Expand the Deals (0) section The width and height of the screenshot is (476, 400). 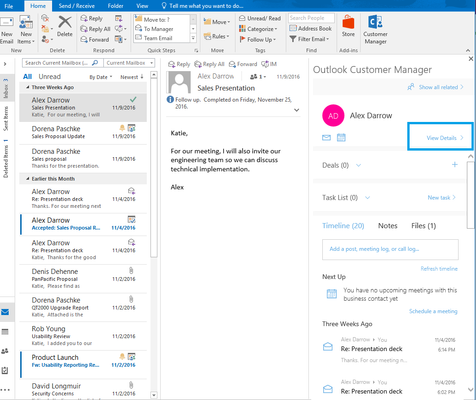pos(358,165)
